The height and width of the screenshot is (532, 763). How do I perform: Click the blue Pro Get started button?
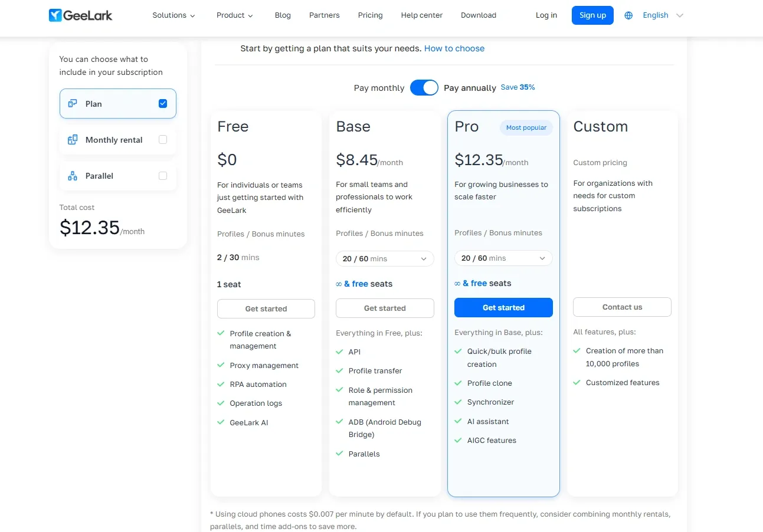pos(503,307)
